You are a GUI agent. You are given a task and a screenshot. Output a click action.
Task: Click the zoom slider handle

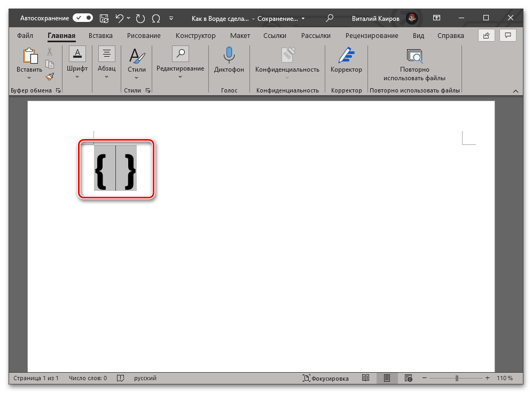457,378
